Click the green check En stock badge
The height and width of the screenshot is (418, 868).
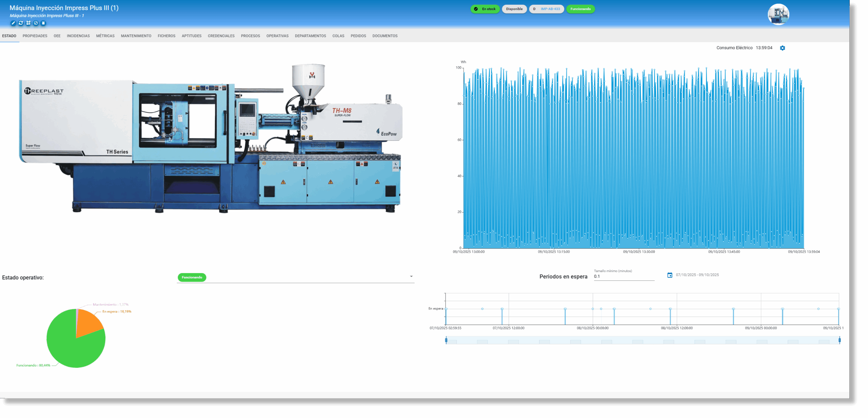[x=485, y=9]
